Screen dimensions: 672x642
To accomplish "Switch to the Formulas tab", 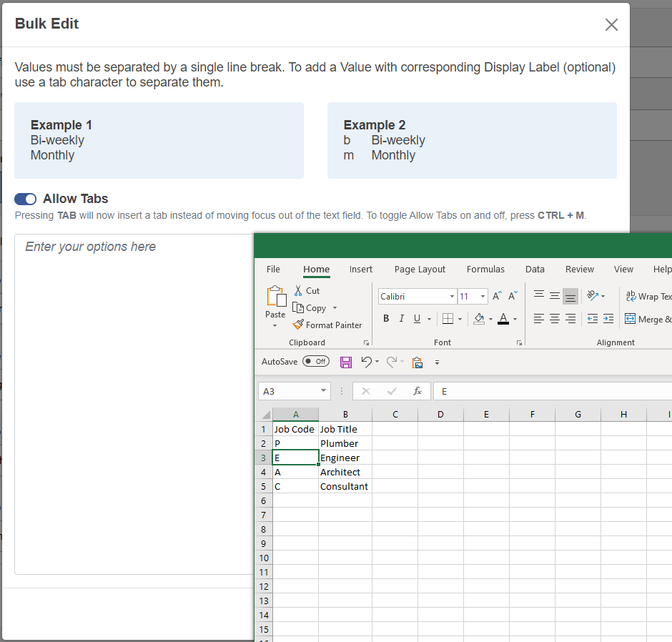I will point(485,270).
